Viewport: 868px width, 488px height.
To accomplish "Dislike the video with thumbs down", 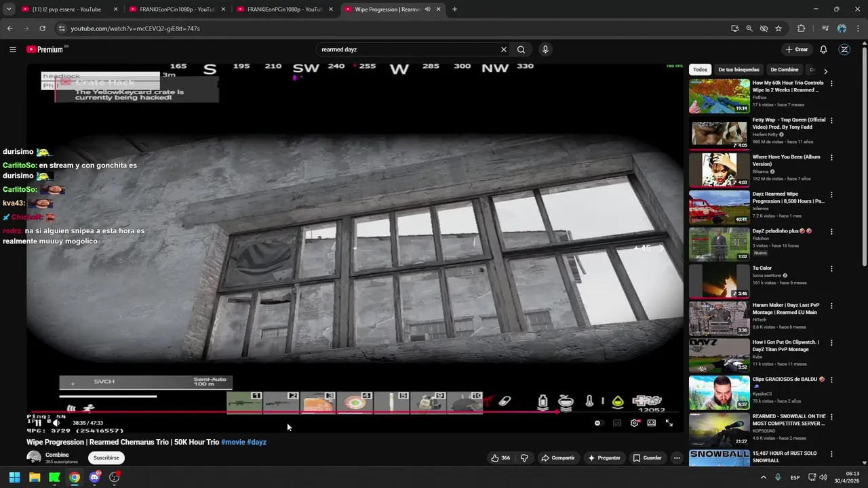I will (524, 458).
